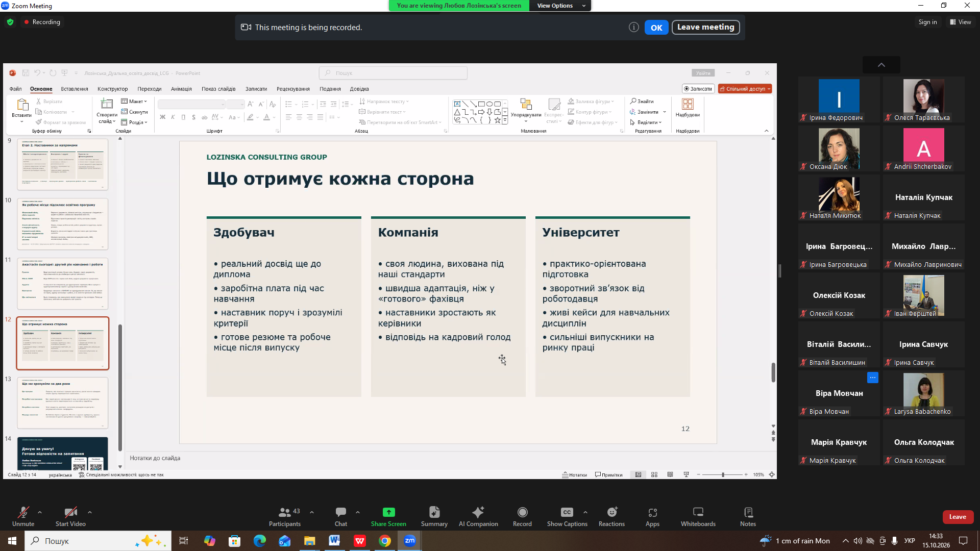Viewport: 980px width, 551px height.
Task: Open the View layout menu
Action: [x=961, y=22]
